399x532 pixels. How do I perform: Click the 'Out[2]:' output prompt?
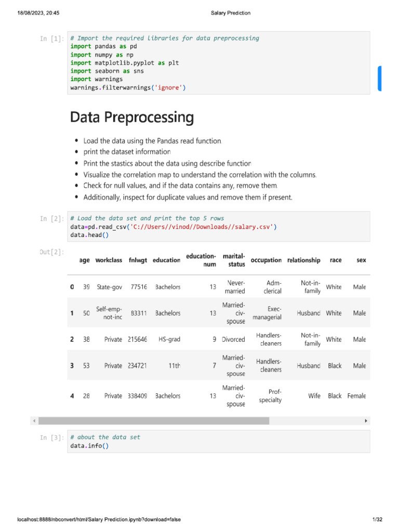(x=52, y=252)
